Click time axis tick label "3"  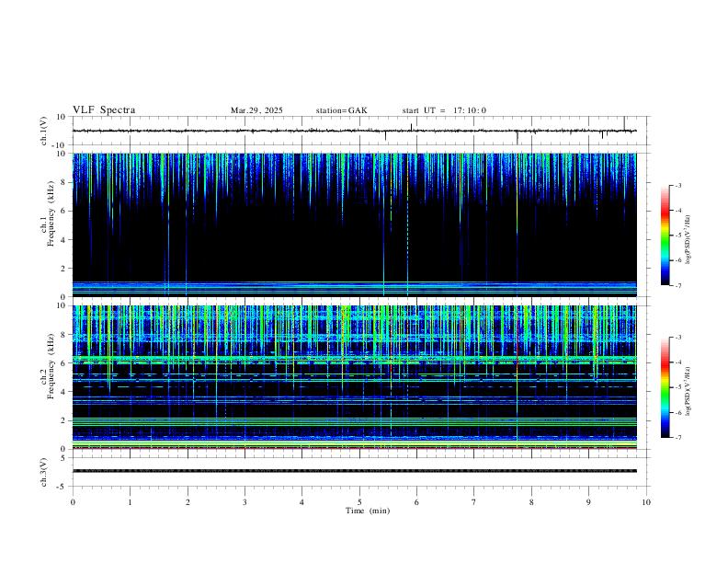point(245,502)
